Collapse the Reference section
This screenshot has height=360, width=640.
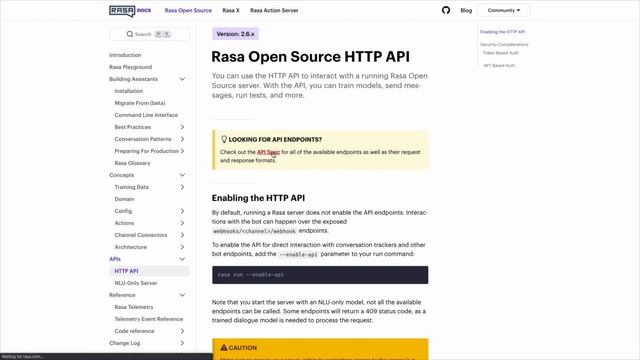tap(182, 295)
